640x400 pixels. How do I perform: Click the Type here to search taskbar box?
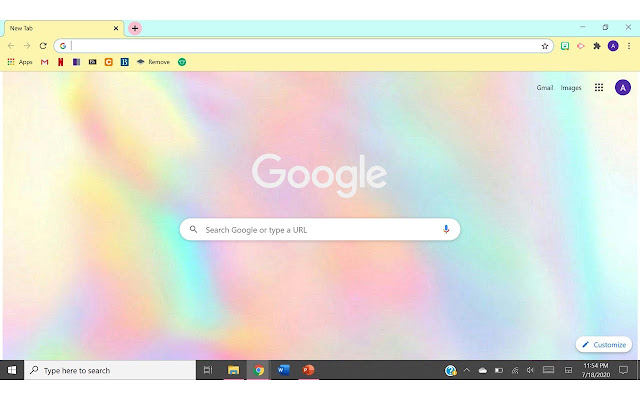(110, 370)
